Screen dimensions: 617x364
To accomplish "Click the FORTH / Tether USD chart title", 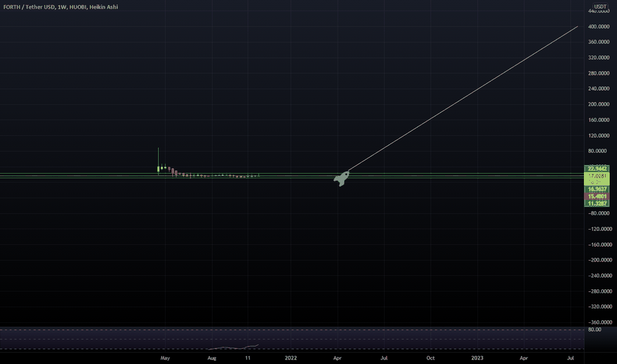I will pyautogui.click(x=61, y=7).
